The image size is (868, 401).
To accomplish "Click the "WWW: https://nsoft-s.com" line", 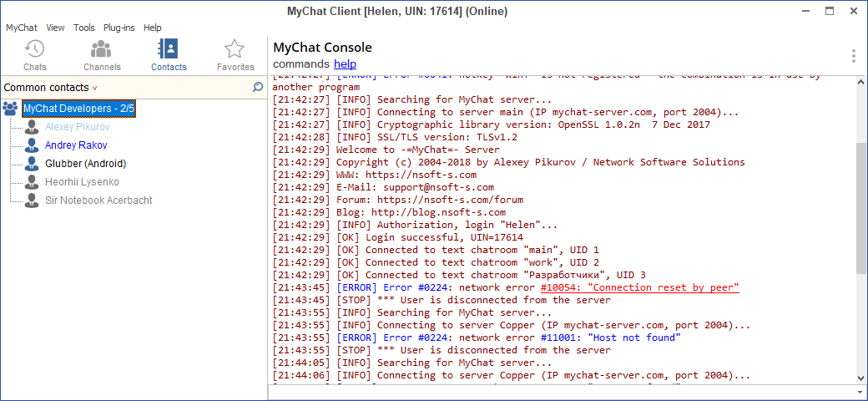I will coord(374,175).
